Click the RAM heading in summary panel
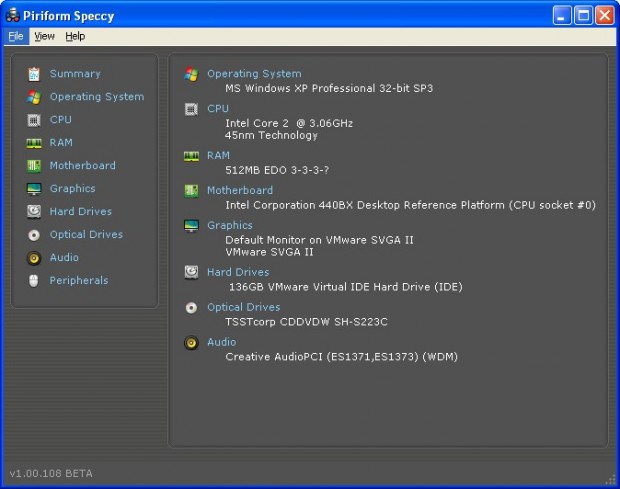This screenshot has width=620, height=489. 218,155
